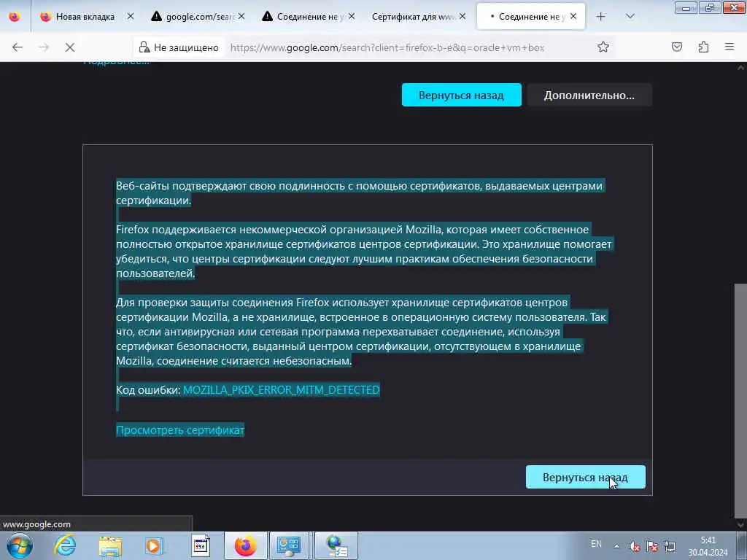Click the muted volume tray icon

634,546
